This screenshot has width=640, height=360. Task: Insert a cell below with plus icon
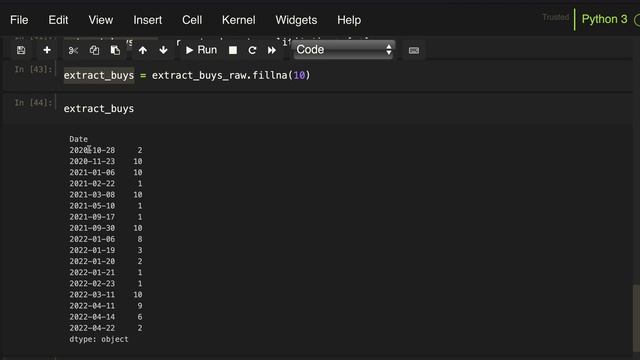click(x=47, y=50)
